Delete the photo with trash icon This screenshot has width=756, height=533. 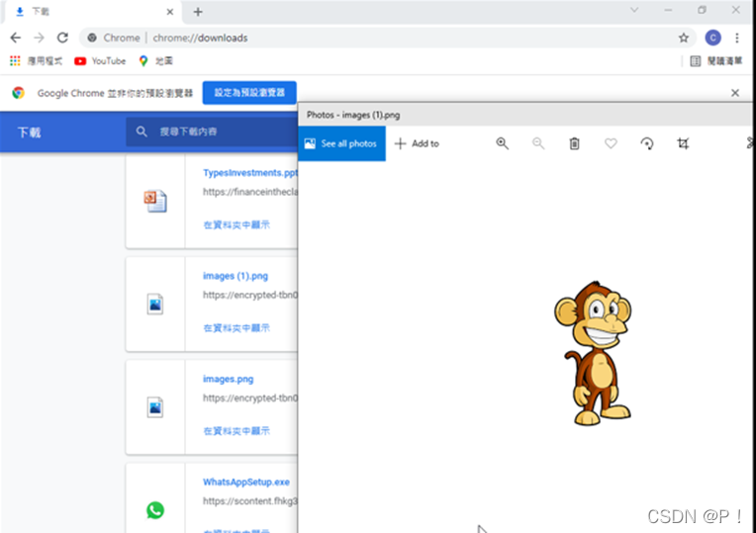574,143
